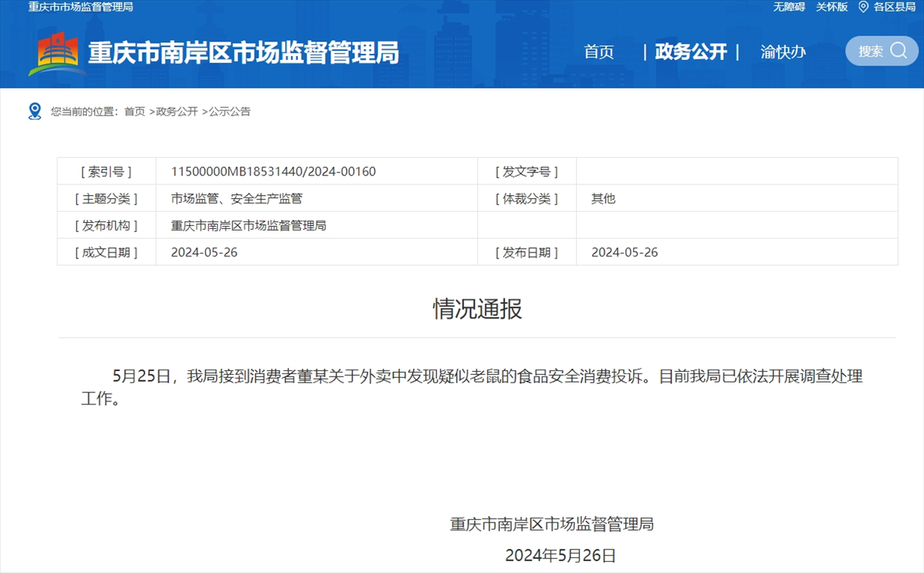The width and height of the screenshot is (924, 573).
Task: Switch to 关怀版 care mode
Action: (832, 7)
